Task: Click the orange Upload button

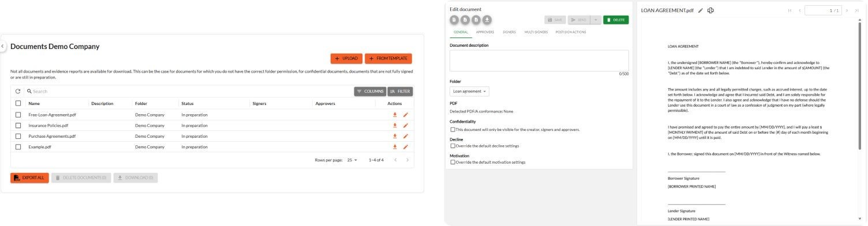Action: (346, 58)
